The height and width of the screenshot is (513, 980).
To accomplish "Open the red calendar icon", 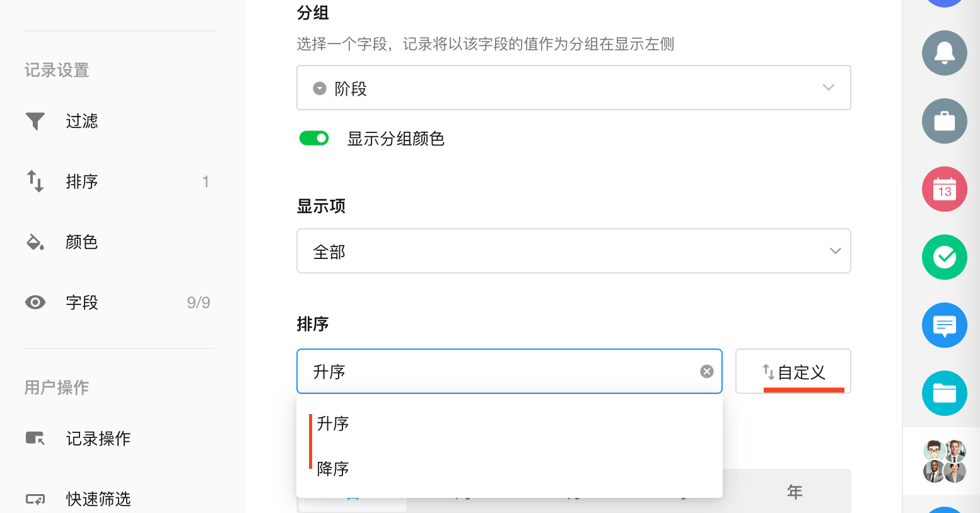I will 944,189.
